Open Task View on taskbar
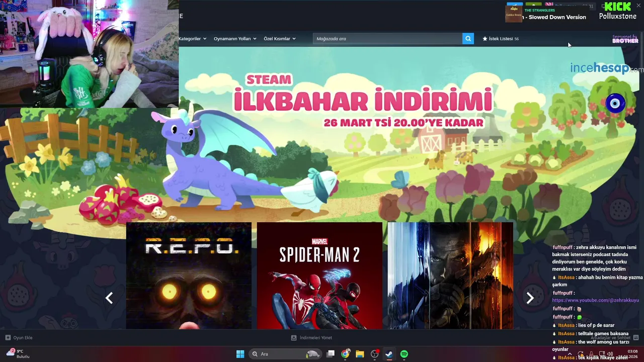This screenshot has width=644, height=362. pos(331,354)
